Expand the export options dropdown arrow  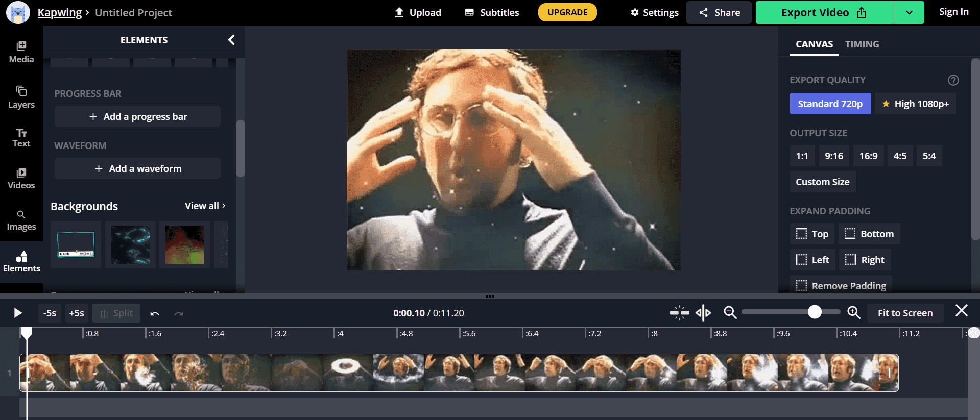[909, 12]
